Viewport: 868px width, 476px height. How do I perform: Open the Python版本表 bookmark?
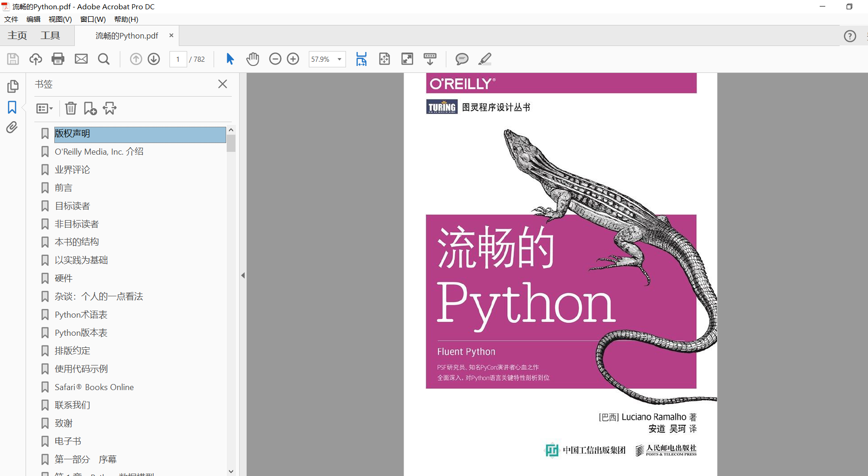[81, 333]
